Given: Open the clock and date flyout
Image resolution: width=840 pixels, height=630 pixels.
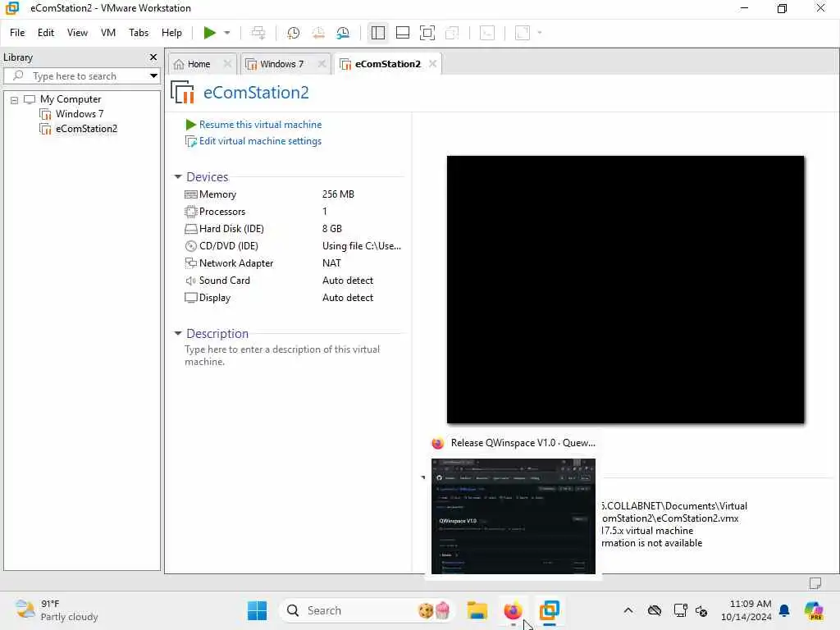Looking at the screenshot, I should tap(746, 610).
